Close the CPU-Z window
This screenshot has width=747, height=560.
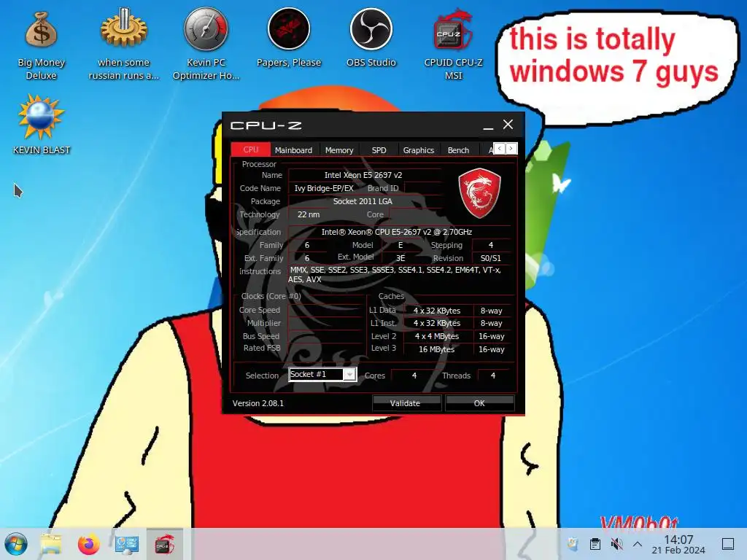[x=508, y=125]
